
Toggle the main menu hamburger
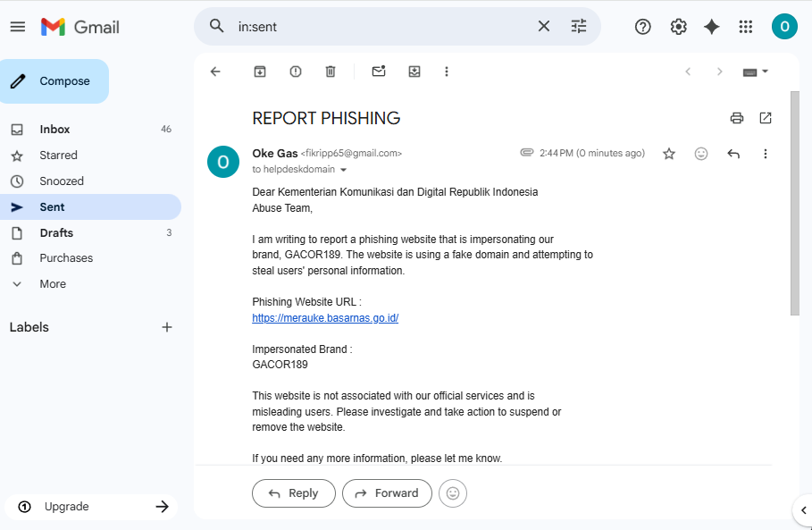tap(18, 27)
